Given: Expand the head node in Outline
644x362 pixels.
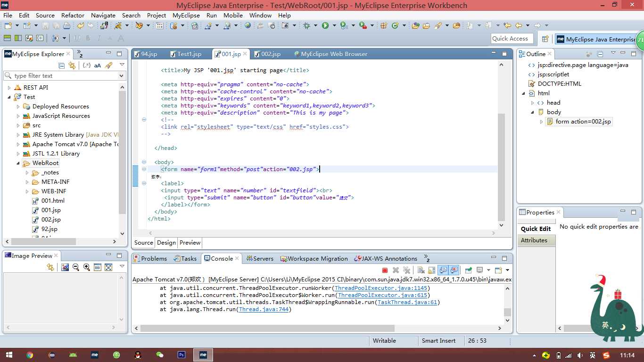Looking at the screenshot, I should point(532,103).
